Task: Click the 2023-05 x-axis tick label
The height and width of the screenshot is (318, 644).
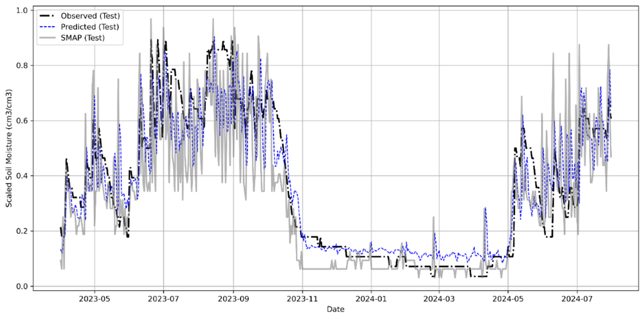Action: click(95, 299)
